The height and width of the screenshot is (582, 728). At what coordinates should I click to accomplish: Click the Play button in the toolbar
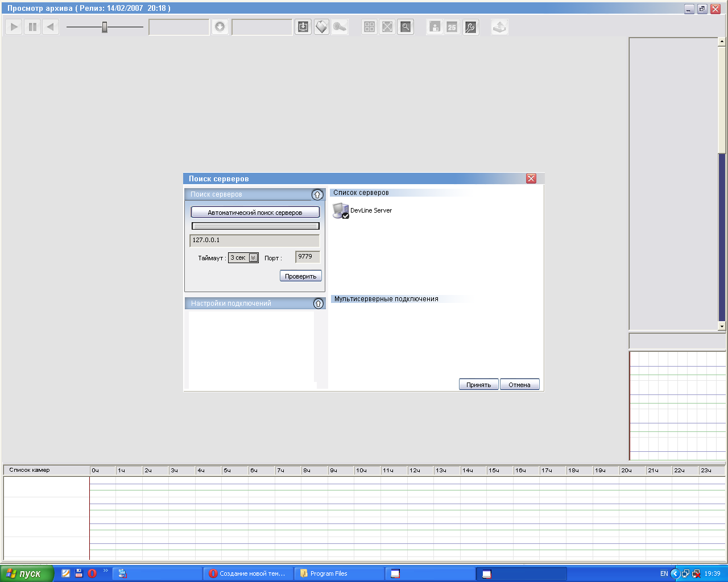click(14, 27)
